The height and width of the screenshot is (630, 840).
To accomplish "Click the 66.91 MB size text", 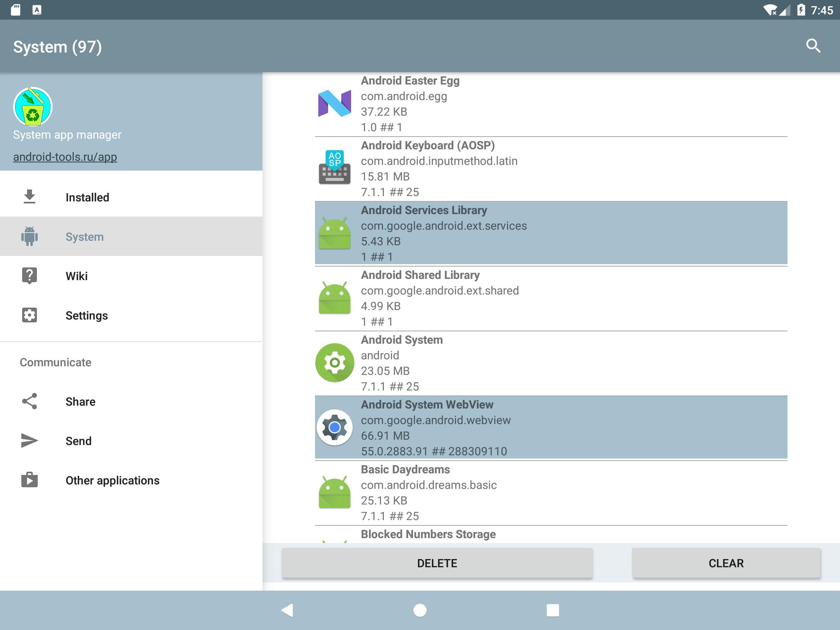I will (x=385, y=436).
